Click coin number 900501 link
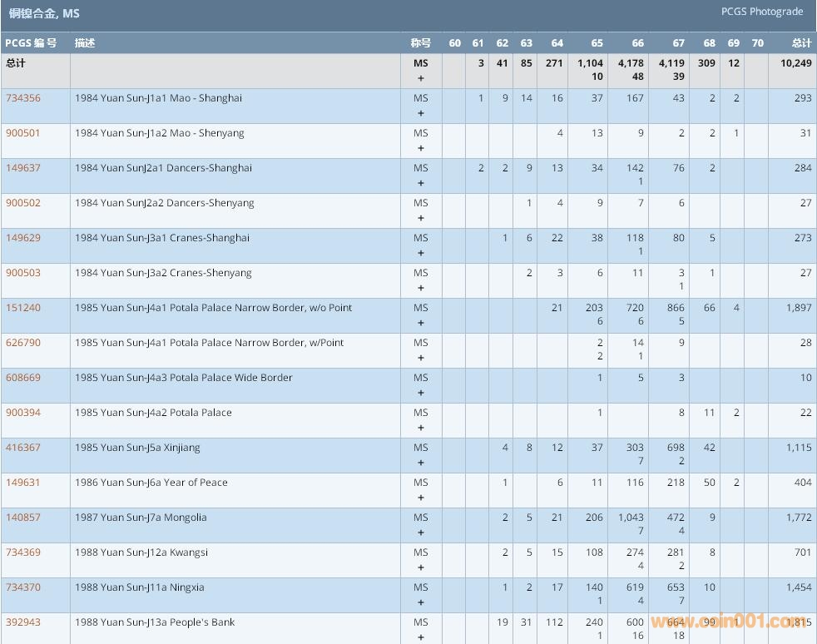817x644 pixels. pyautogui.click(x=23, y=133)
